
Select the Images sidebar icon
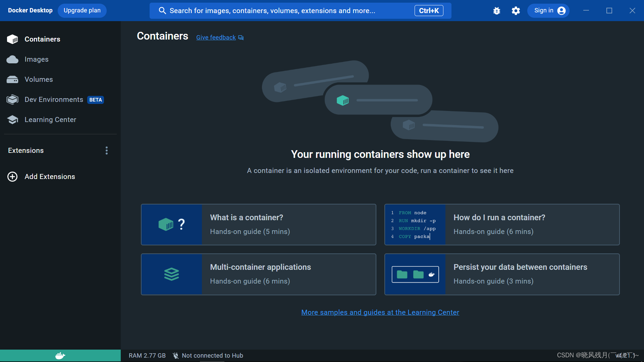(13, 59)
